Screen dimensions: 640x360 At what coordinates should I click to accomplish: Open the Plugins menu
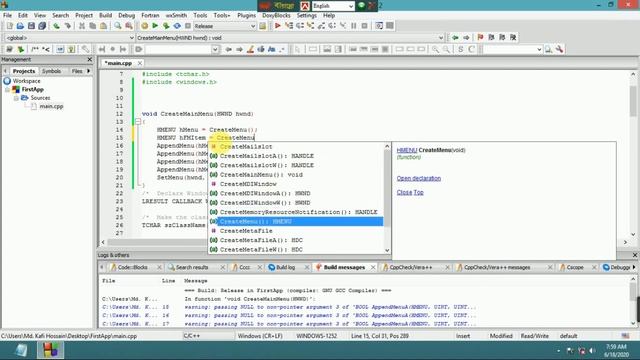point(246,16)
